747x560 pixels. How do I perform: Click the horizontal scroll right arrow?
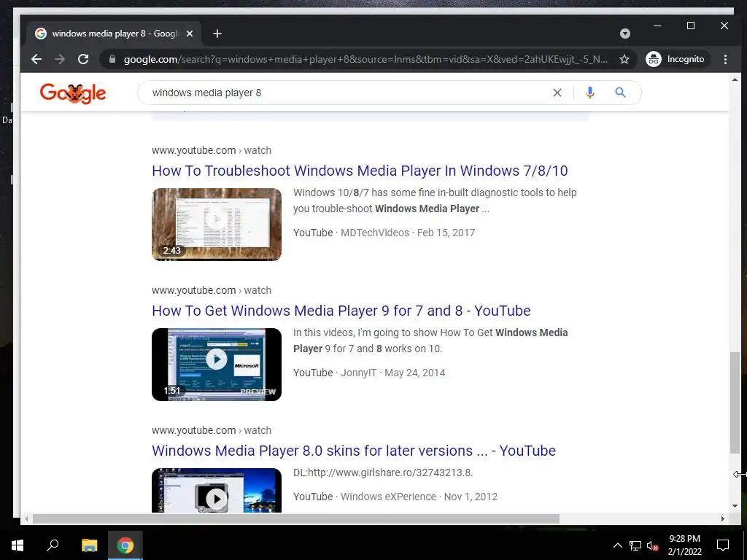coord(723,518)
